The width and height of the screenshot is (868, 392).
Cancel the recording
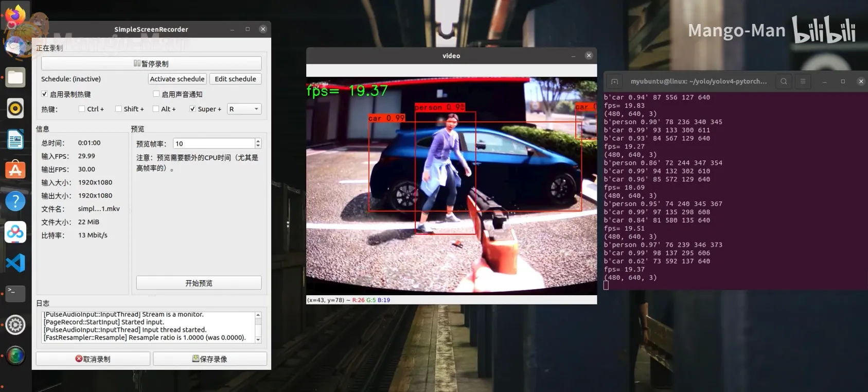[93, 359]
